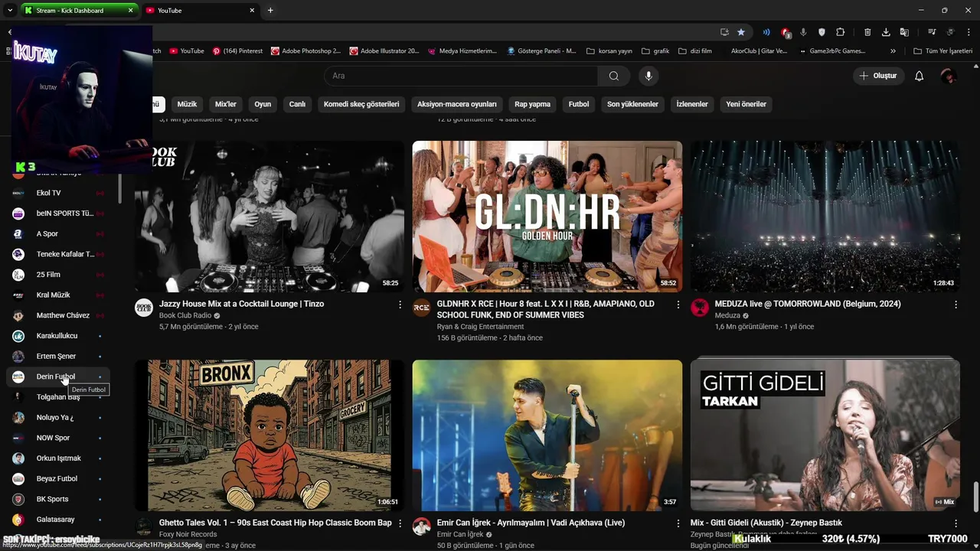Screen dimensions: 980x551
Task: Open the tab search dropdown arrow
Action: click(x=10, y=10)
